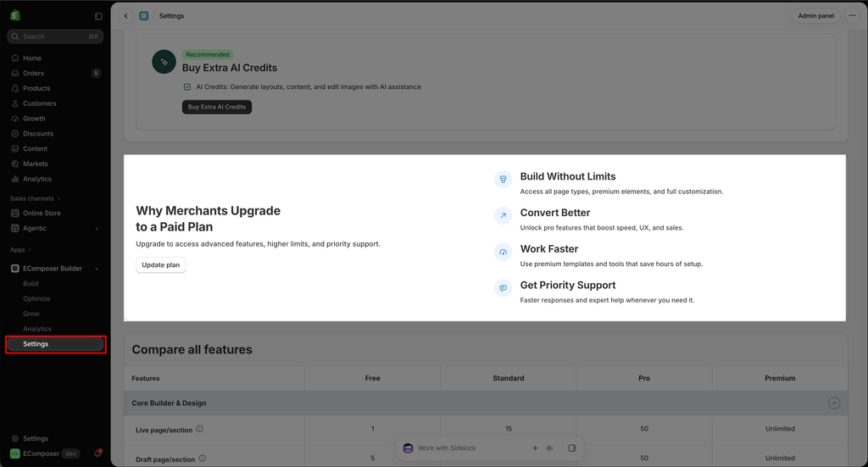
Task: Click the Buy Extra AI Credits button
Action: click(217, 107)
